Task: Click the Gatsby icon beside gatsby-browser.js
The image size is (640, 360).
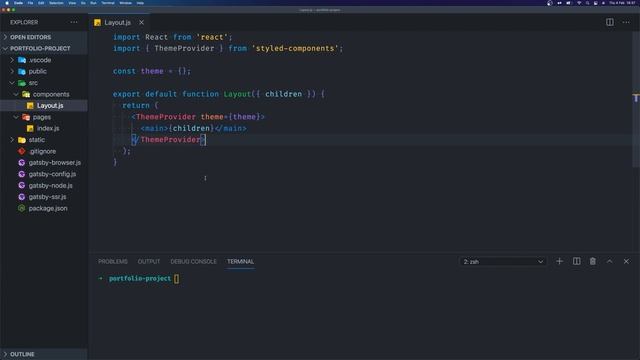Action: (22, 162)
